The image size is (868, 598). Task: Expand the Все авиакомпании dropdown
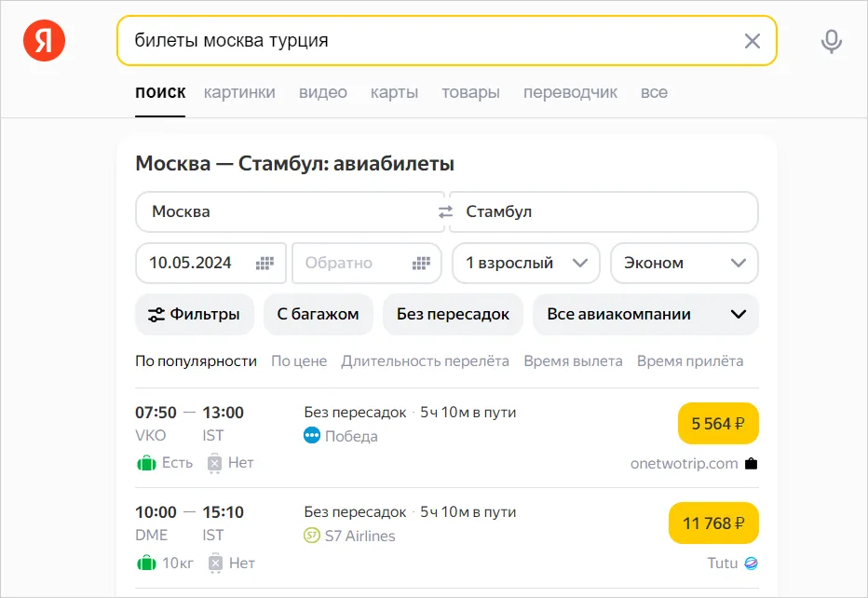point(645,314)
